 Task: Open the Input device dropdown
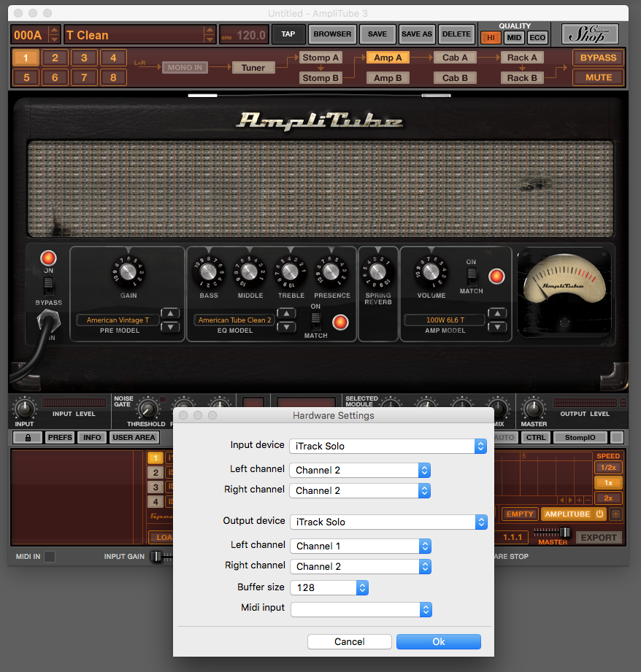pyautogui.click(x=388, y=446)
